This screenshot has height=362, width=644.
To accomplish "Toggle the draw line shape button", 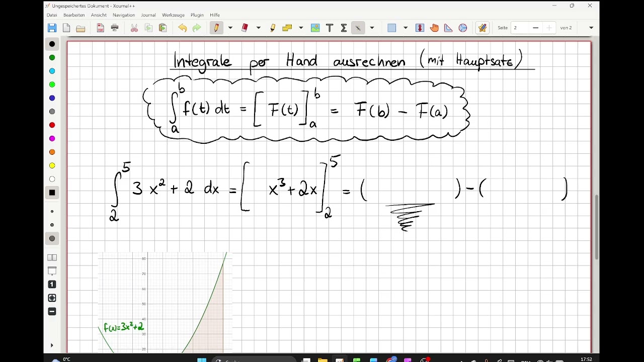I will 358,28.
